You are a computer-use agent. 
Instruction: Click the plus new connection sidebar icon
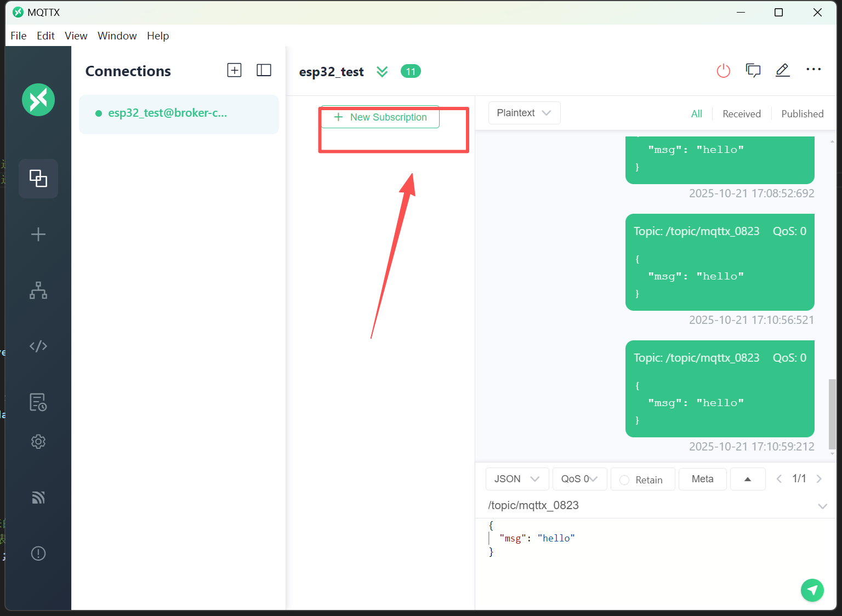[38, 235]
